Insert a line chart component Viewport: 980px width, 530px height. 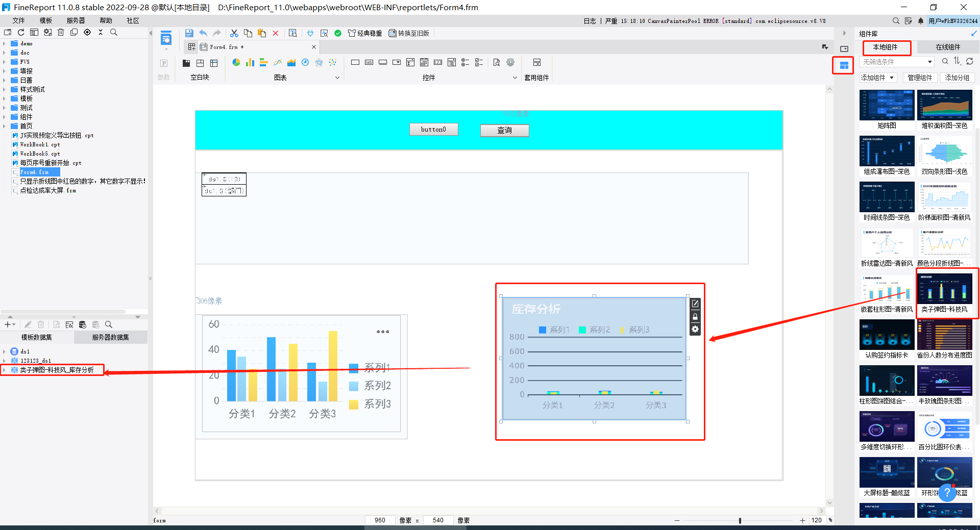pos(278,62)
